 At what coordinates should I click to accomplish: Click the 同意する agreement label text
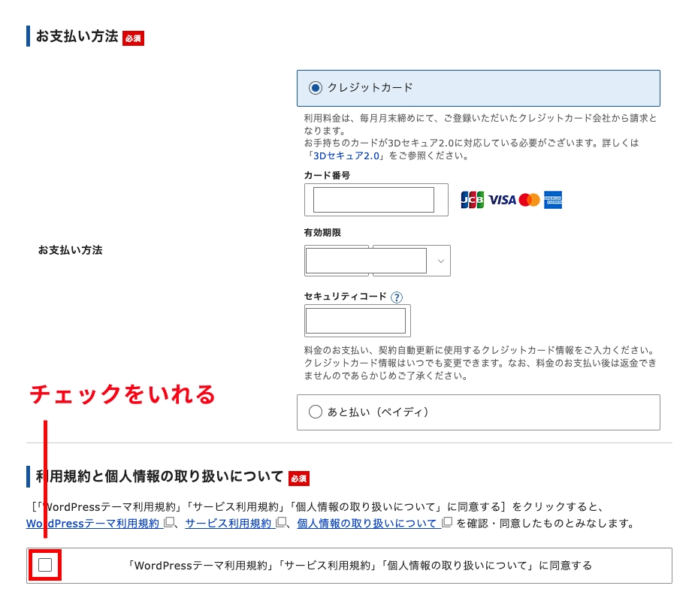tap(359, 566)
